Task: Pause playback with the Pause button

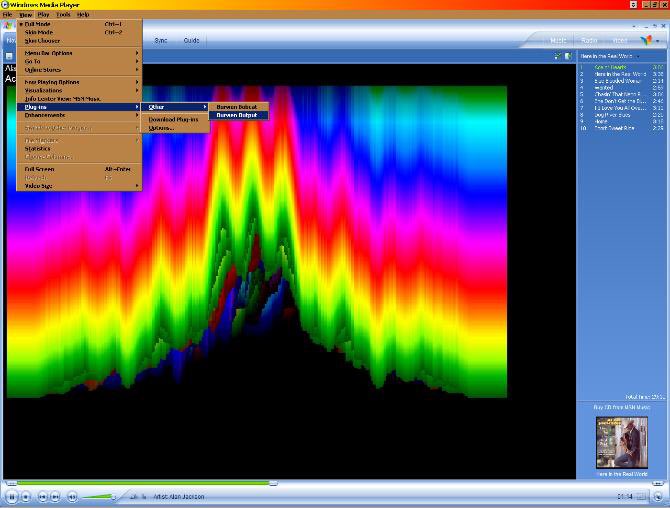Action: pos(12,496)
